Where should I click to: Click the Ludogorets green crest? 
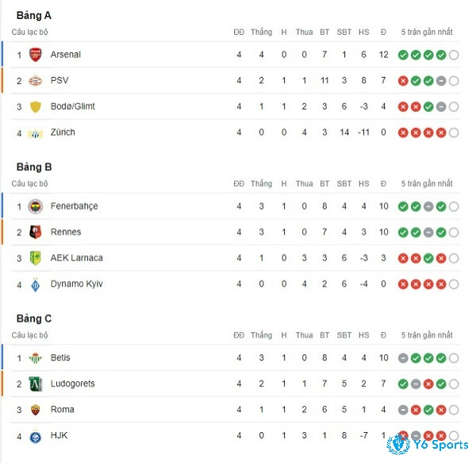click(x=35, y=384)
